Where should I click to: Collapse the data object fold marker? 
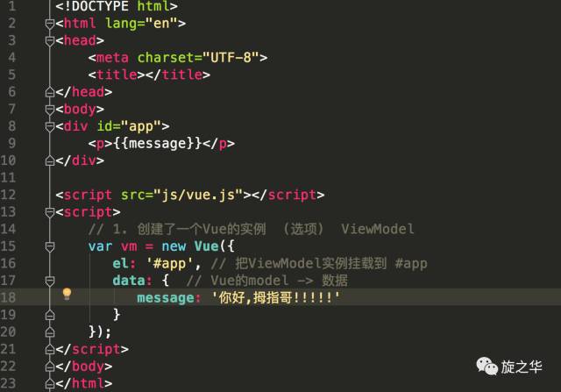50,281
